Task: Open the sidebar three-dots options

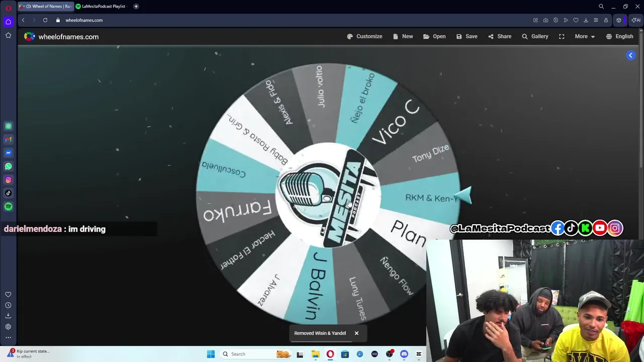Action: (x=8, y=337)
